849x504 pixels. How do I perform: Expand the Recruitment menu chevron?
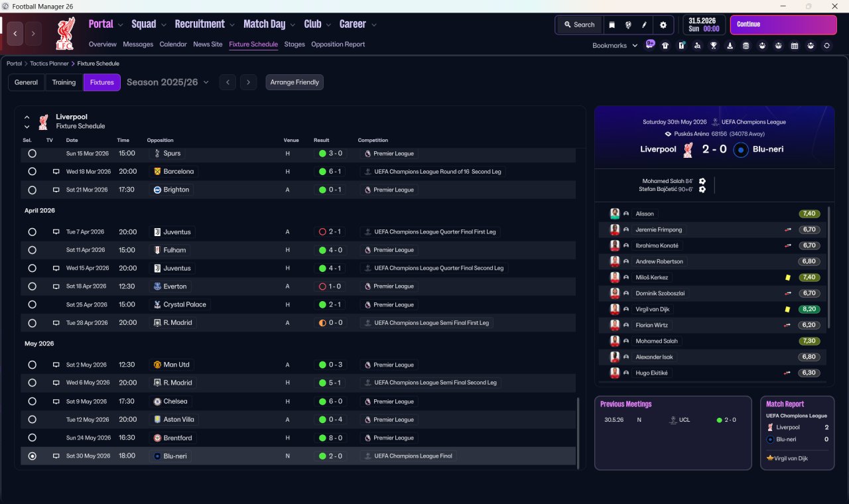click(x=231, y=25)
